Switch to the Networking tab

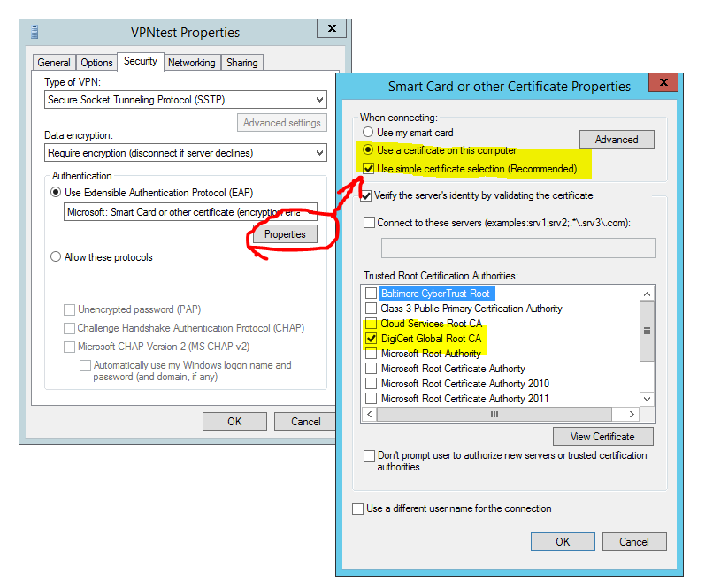coord(191,63)
